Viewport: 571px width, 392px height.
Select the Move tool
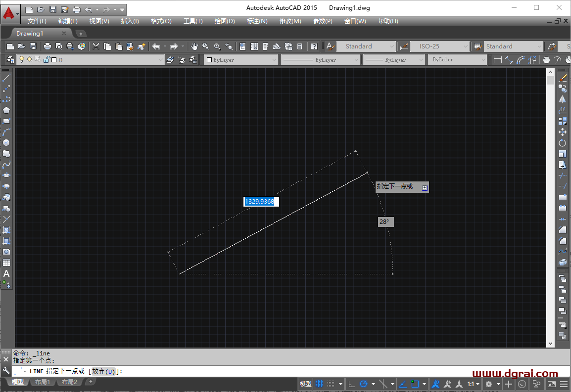pos(563,132)
